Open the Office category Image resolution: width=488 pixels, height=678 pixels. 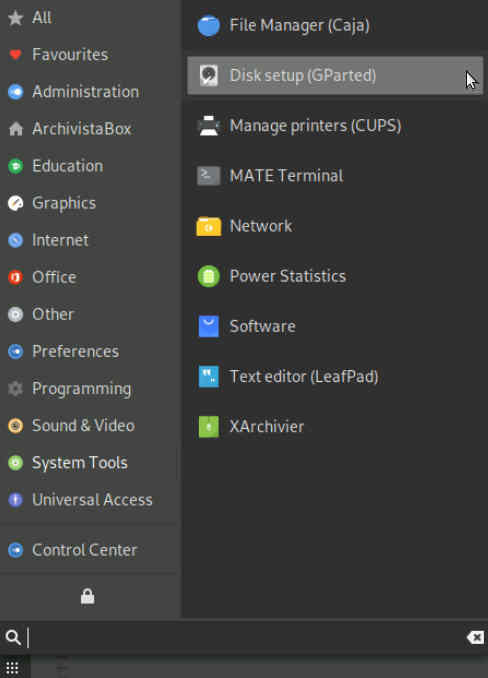[54, 277]
